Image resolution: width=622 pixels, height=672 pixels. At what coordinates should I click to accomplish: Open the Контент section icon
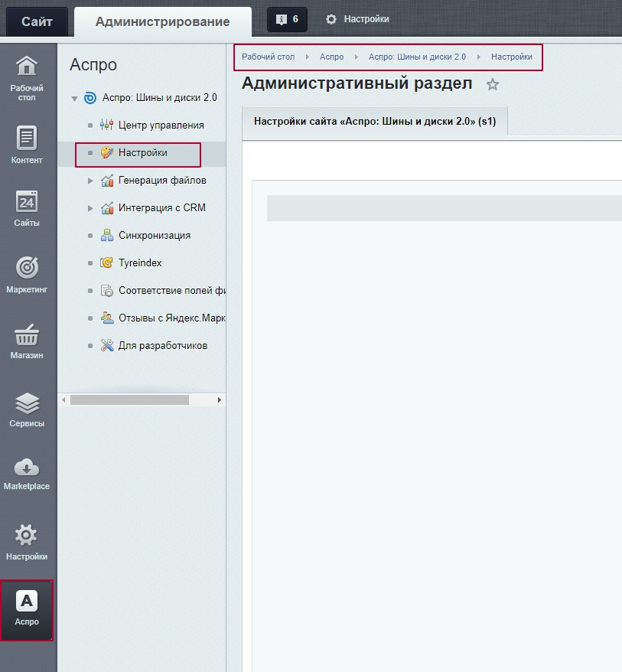click(27, 138)
